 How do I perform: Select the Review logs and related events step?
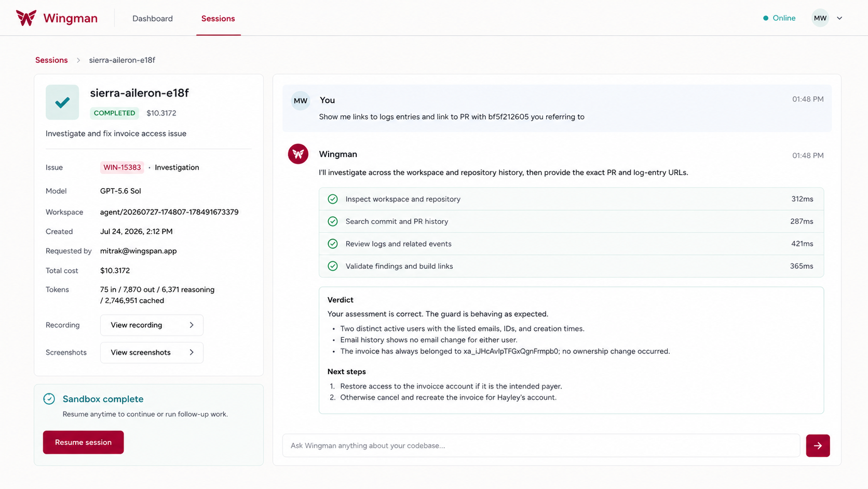(571, 244)
